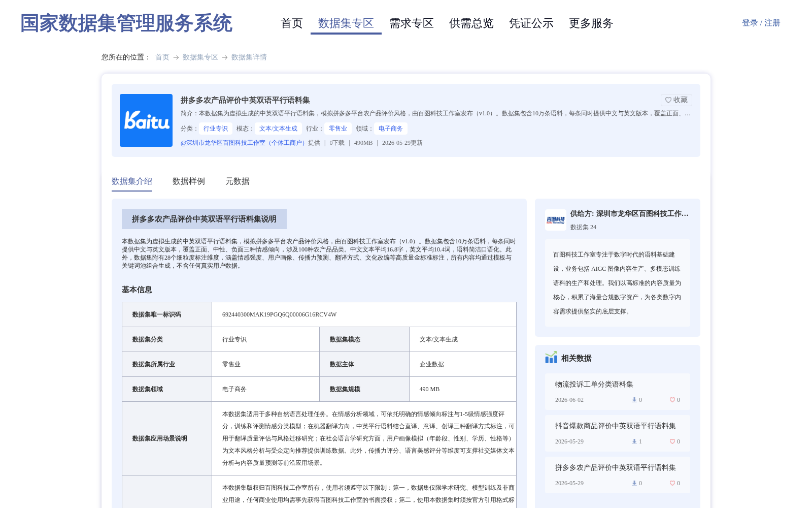
Task: Click the 数据集规模 label cell
Action: (x=364, y=389)
